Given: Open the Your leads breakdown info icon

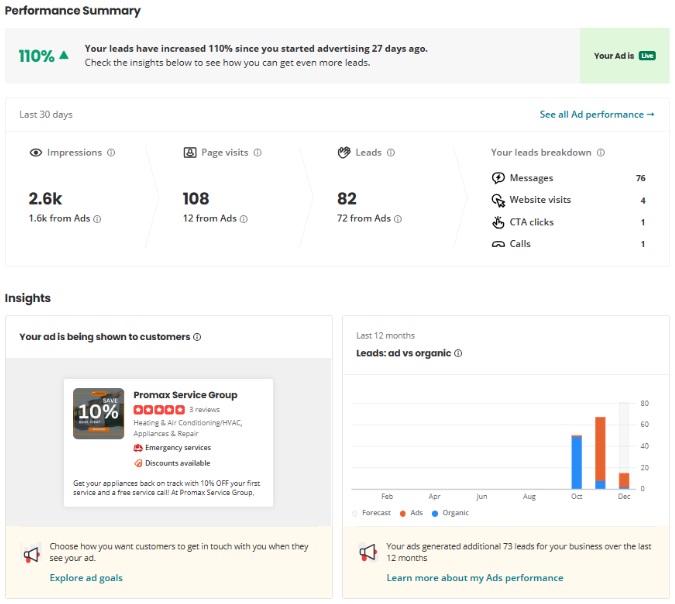Looking at the screenshot, I should coord(601,152).
